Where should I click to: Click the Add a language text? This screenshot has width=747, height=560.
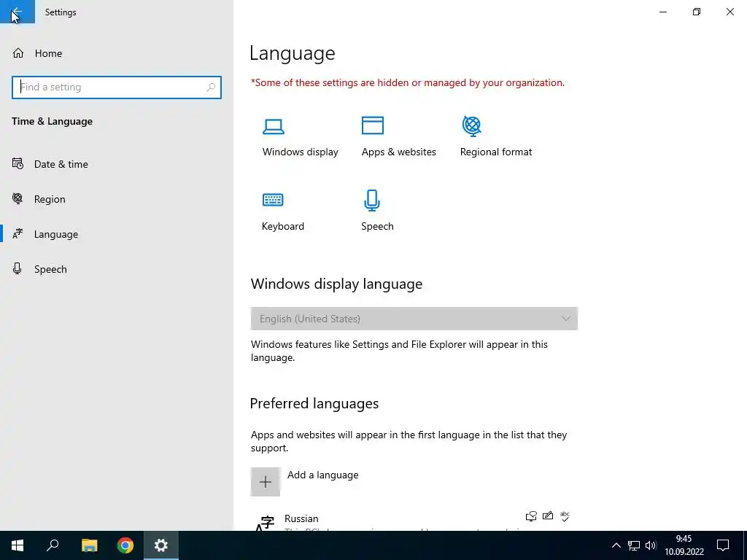coord(323,475)
